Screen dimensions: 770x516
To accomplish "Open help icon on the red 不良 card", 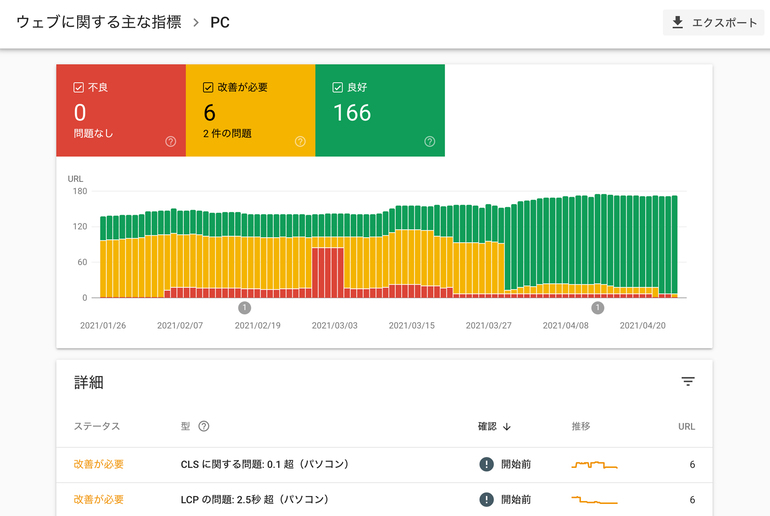I will pyautogui.click(x=170, y=141).
